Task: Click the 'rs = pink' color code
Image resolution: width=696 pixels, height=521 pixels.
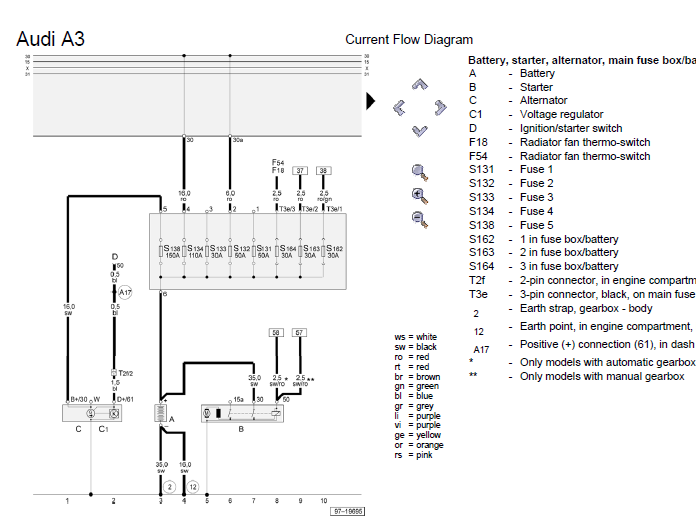Action: coord(413,455)
